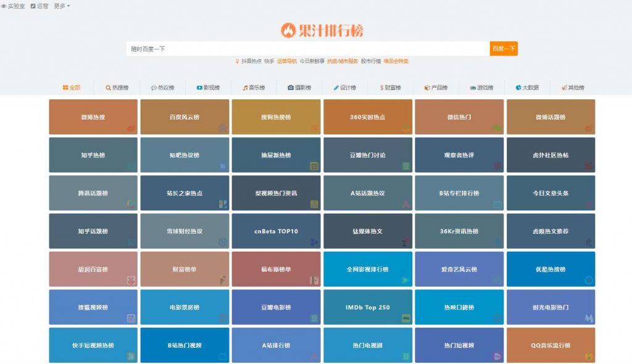Open the 唯品会特卖 quick link

point(396,61)
